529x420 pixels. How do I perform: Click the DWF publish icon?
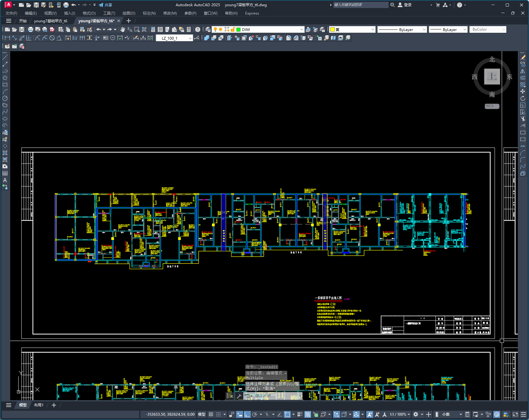(52, 29)
